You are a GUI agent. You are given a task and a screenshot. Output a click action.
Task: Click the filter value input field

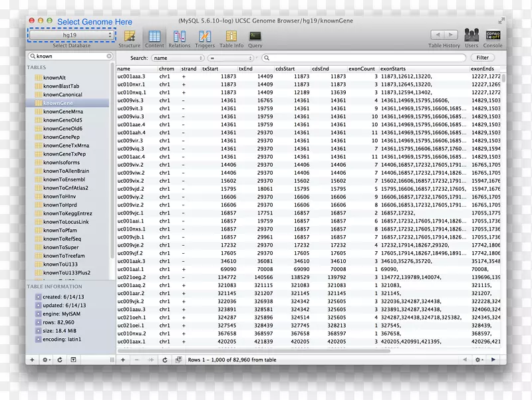tap(366, 58)
